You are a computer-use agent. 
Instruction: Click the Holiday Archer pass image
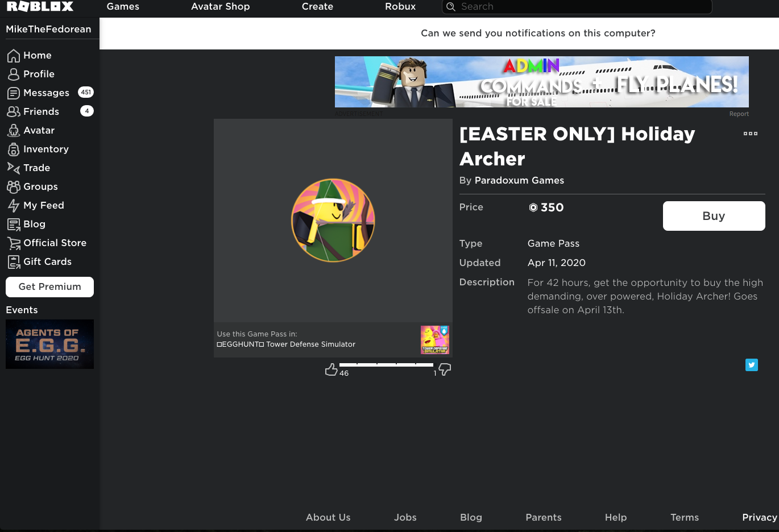click(333, 221)
